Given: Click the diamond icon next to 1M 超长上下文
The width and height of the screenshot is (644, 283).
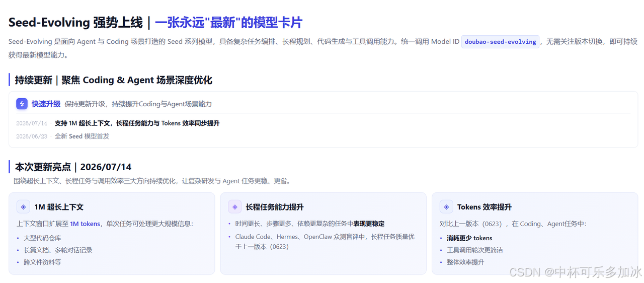Looking at the screenshot, I should pyautogui.click(x=23, y=207).
